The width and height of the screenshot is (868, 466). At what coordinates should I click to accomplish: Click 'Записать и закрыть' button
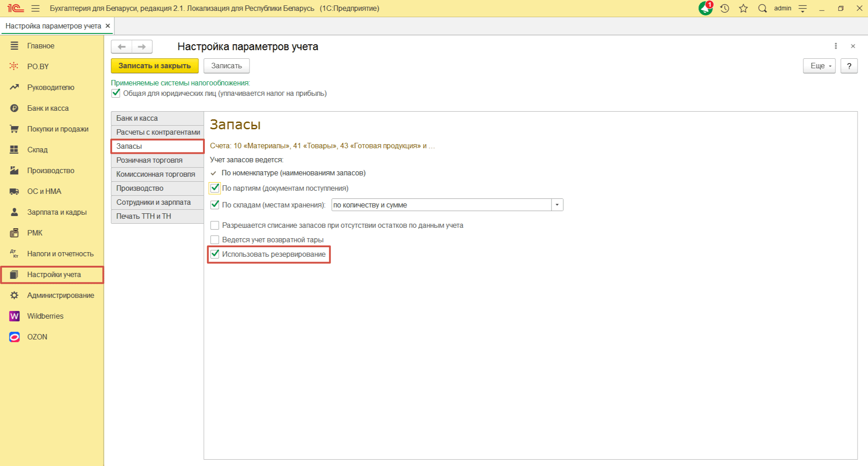coord(155,66)
